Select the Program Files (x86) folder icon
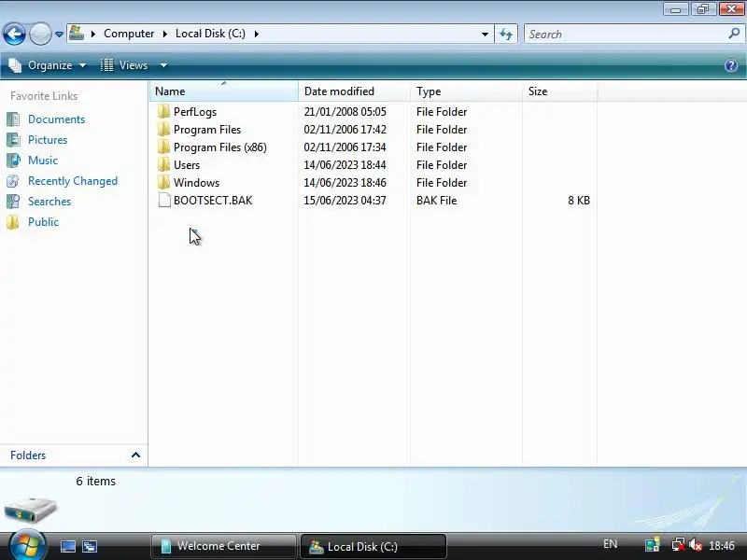 pos(163,147)
